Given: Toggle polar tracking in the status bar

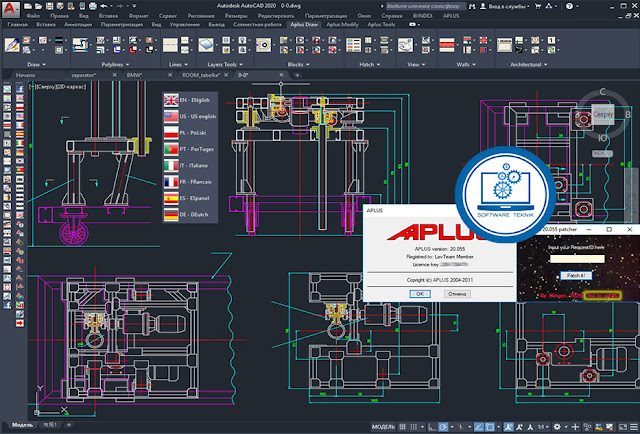Looking at the screenshot, I should (443, 427).
